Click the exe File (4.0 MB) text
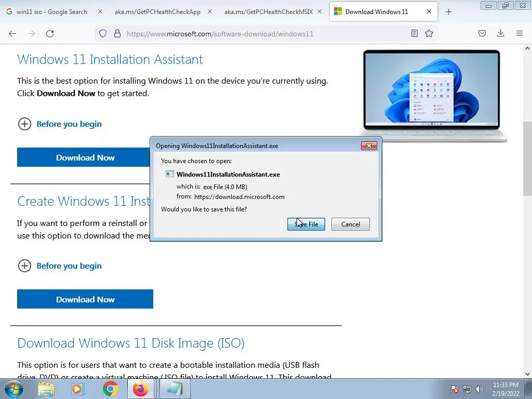Image resolution: width=532 pixels, height=399 pixels. (x=225, y=187)
